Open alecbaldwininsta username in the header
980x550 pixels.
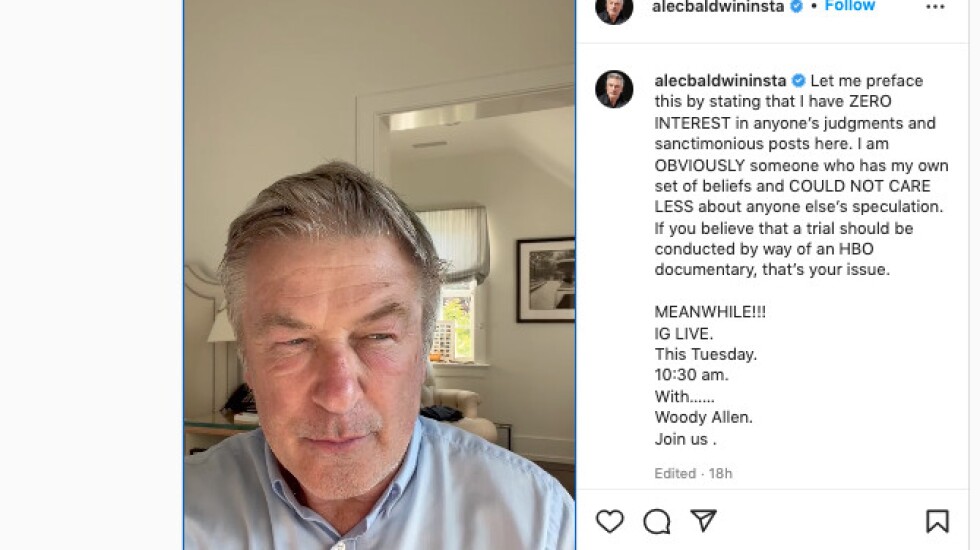[718, 6]
